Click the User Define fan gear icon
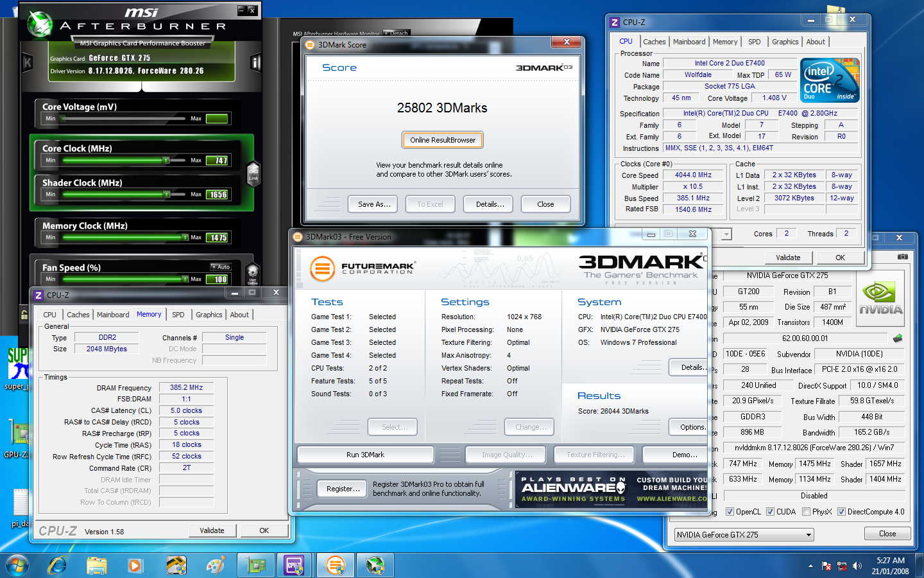This screenshot has height=578, width=924. pos(253,274)
